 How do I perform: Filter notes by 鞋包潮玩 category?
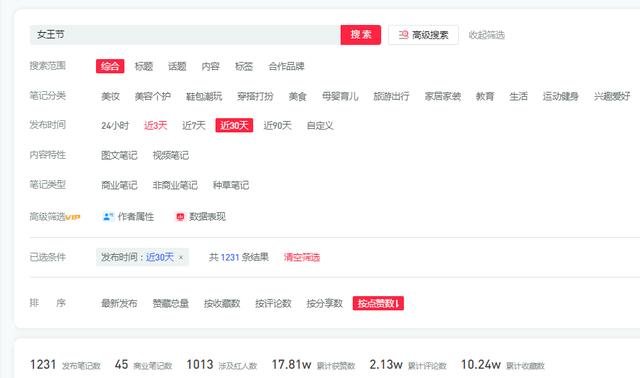tap(204, 96)
